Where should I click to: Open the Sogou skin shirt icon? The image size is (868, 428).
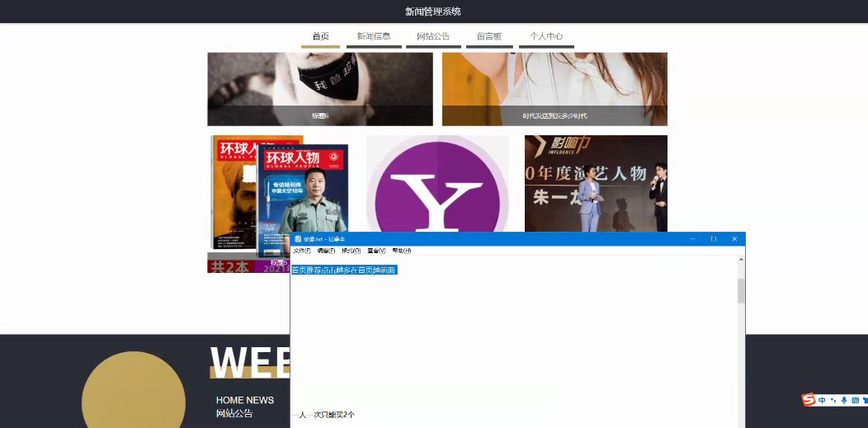click(865, 400)
